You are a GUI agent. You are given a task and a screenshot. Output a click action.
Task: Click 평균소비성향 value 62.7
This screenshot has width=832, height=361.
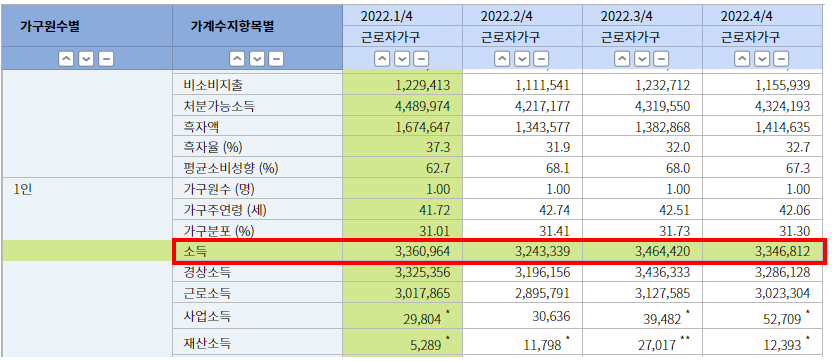tap(438, 168)
